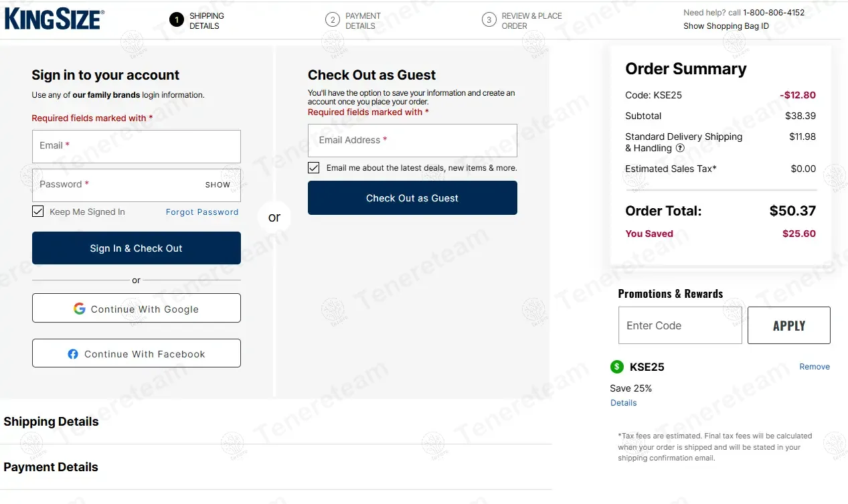Click the Google icon on sign-in button
Image resolution: width=848 pixels, height=504 pixels.
(x=80, y=309)
